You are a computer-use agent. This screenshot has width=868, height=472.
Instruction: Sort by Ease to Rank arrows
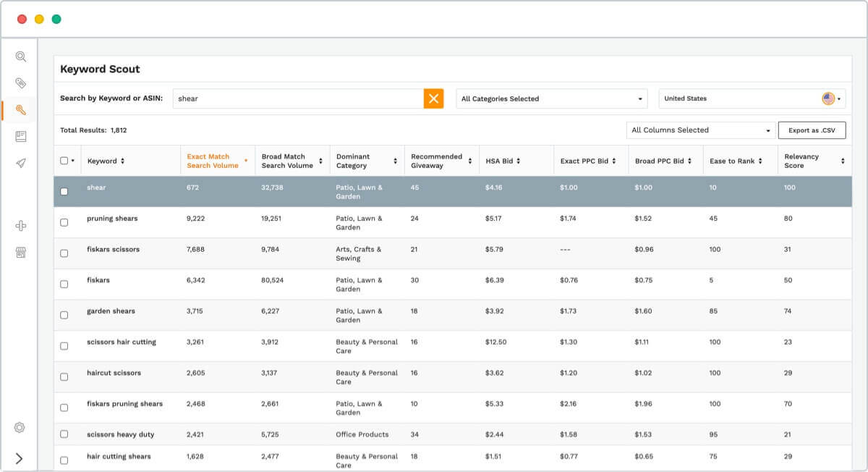761,161
